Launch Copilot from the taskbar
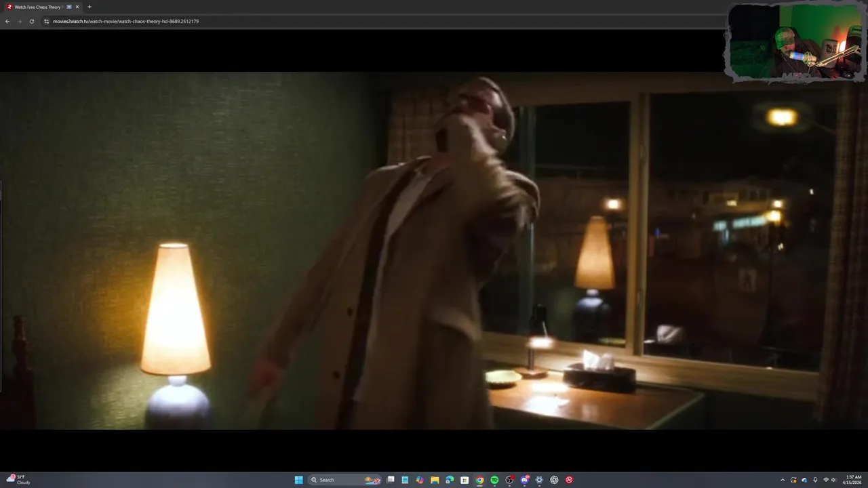 pyautogui.click(x=420, y=480)
